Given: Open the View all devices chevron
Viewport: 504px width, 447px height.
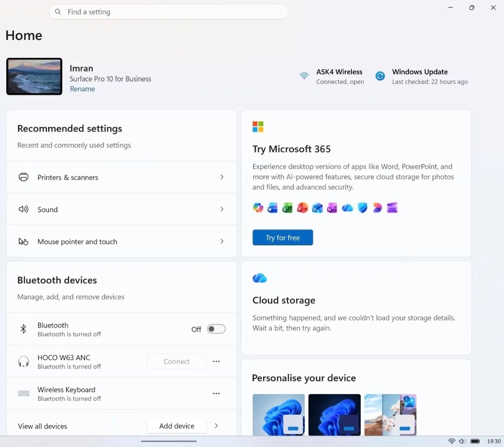Looking at the screenshot, I should click(216, 426).
